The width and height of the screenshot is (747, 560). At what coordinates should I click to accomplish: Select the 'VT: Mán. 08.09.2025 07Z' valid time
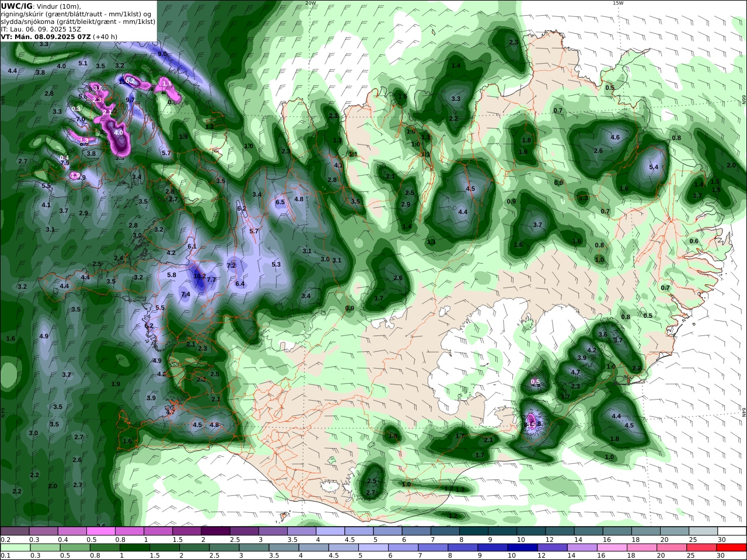(x=46, y=37)
